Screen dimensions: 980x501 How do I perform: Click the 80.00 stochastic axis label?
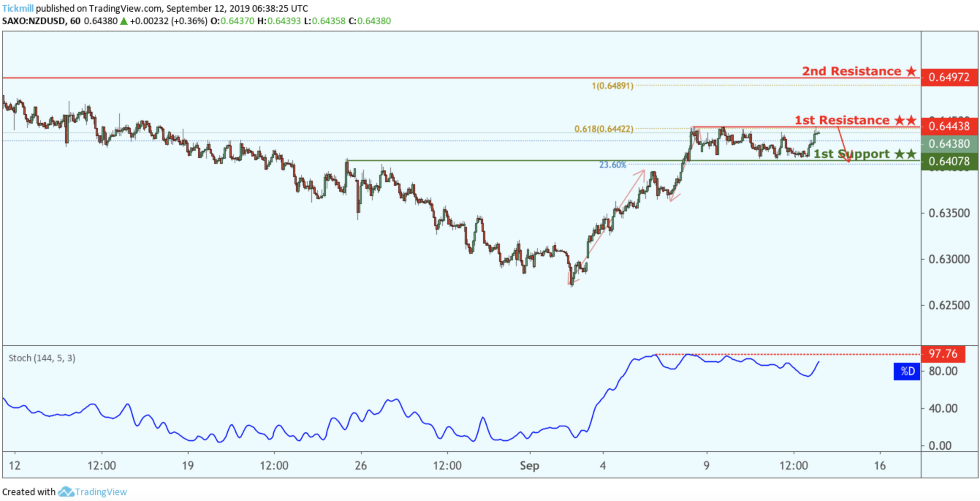point(943,371)
